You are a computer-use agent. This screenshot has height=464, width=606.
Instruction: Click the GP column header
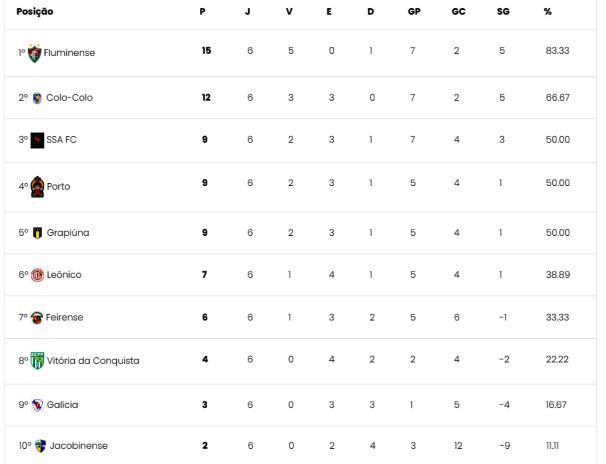[414, 12]
